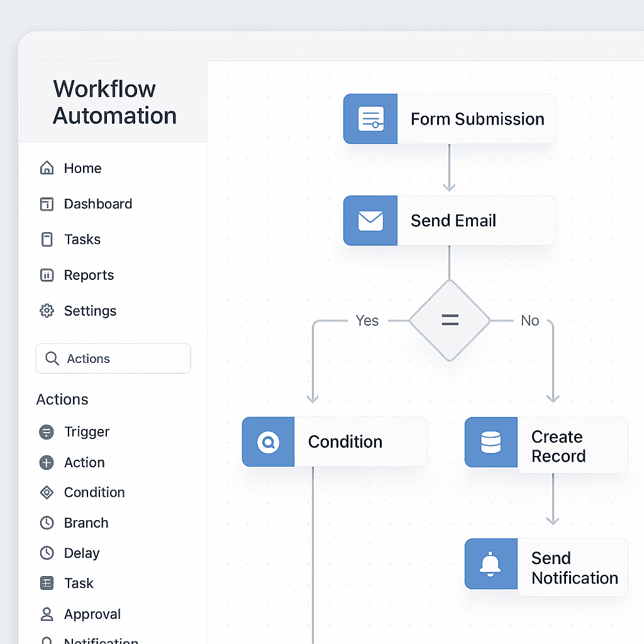
Task: Click the Yes branch label
Action: [x=367, y=320]
